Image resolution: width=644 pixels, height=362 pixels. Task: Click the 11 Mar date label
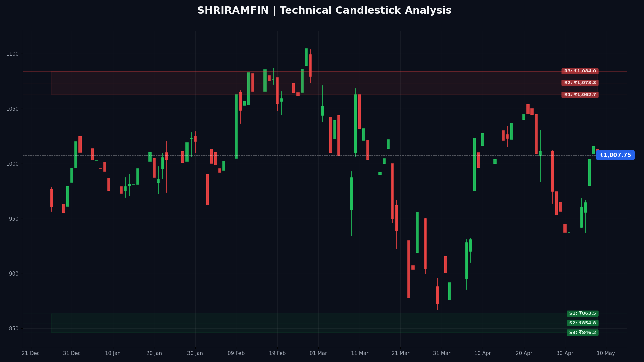tap(360, 353)
